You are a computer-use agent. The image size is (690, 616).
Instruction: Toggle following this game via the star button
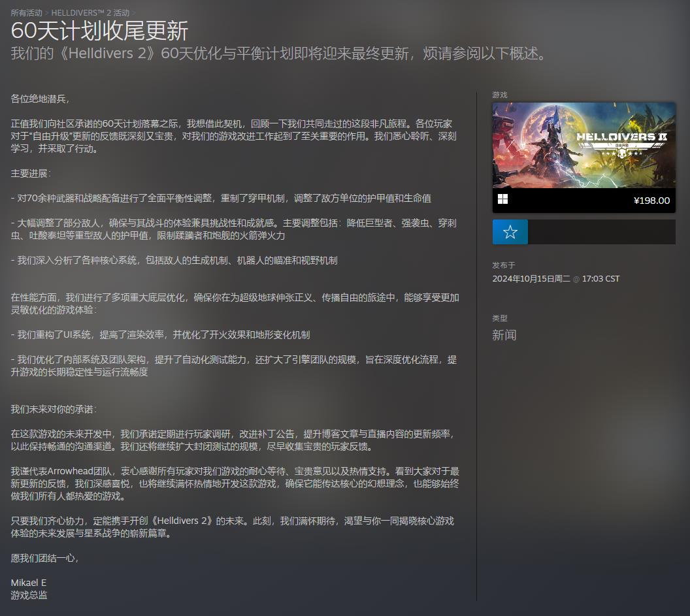click(x=510, y=231)
